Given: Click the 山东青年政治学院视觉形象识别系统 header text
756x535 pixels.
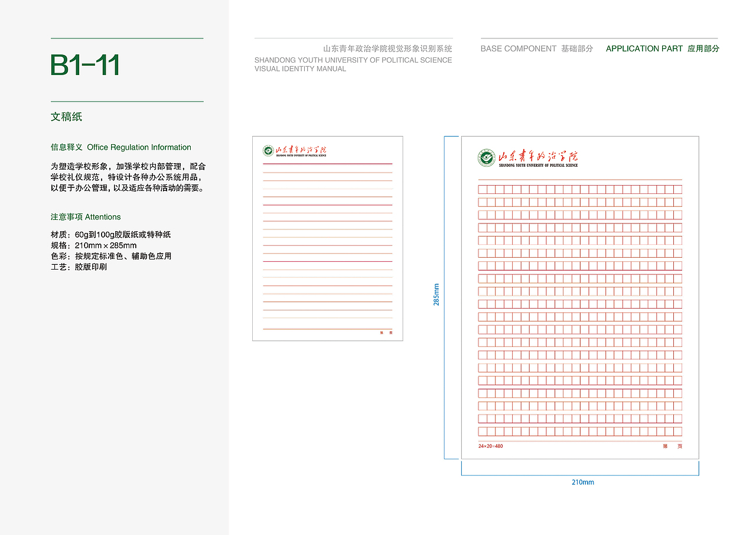Looking at the screenshot, I should 387,48.
